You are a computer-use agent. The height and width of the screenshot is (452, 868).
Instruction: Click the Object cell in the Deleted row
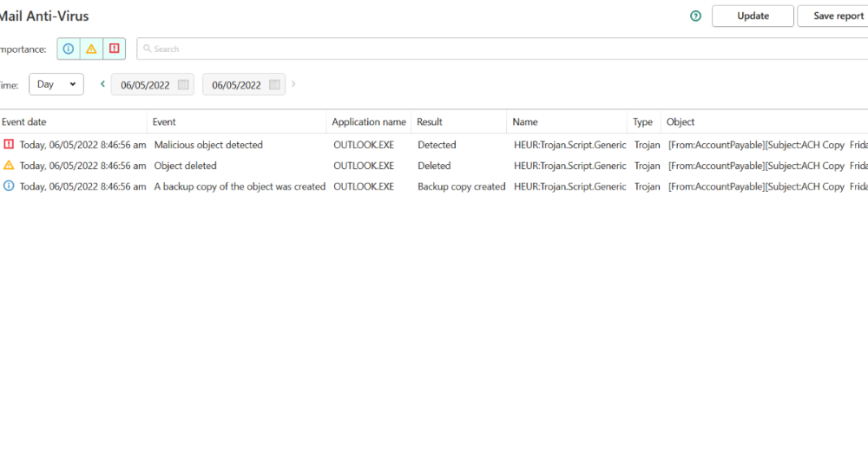[x=768, y=166]
